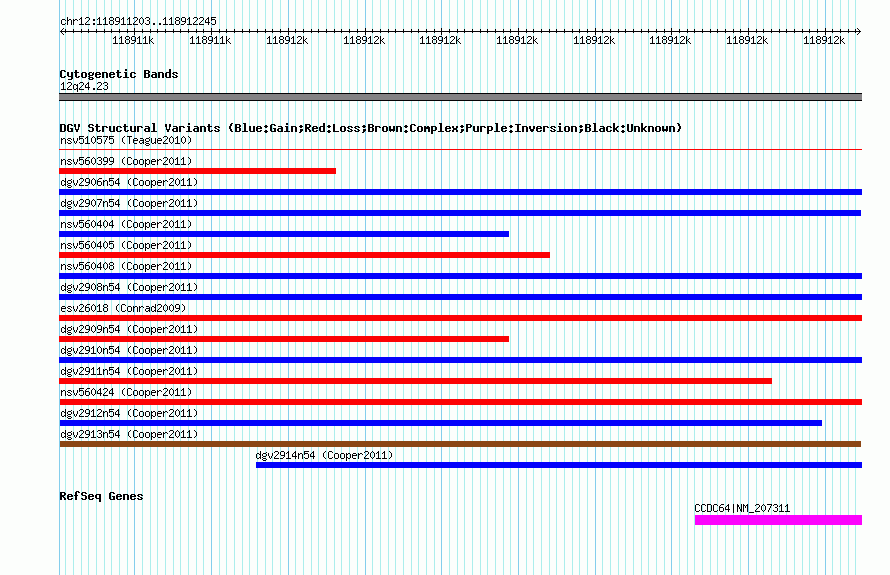Open the dgv2912n54 (Cooper2011) label

click(x=129, y=413)
